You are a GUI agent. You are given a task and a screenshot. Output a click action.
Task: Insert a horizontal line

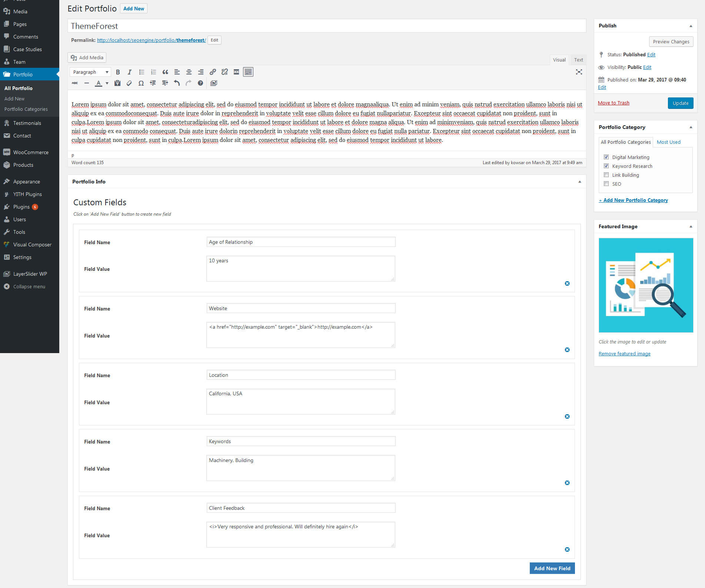(87, 83)
